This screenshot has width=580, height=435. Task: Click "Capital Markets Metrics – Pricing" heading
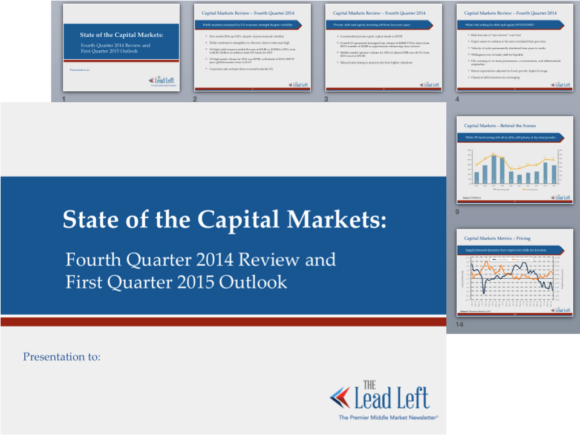click(x=497, y=238)
